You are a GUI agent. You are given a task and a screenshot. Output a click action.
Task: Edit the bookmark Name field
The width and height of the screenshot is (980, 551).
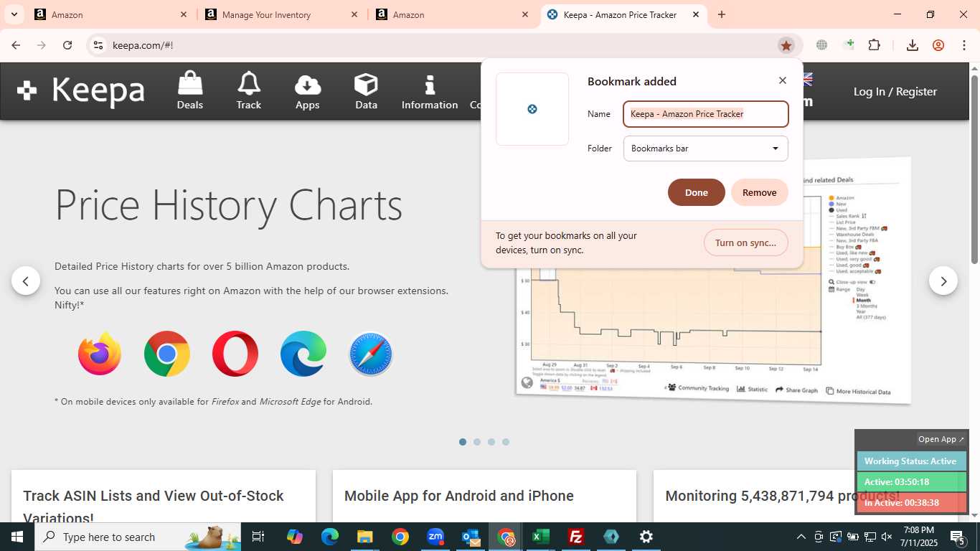706,114
